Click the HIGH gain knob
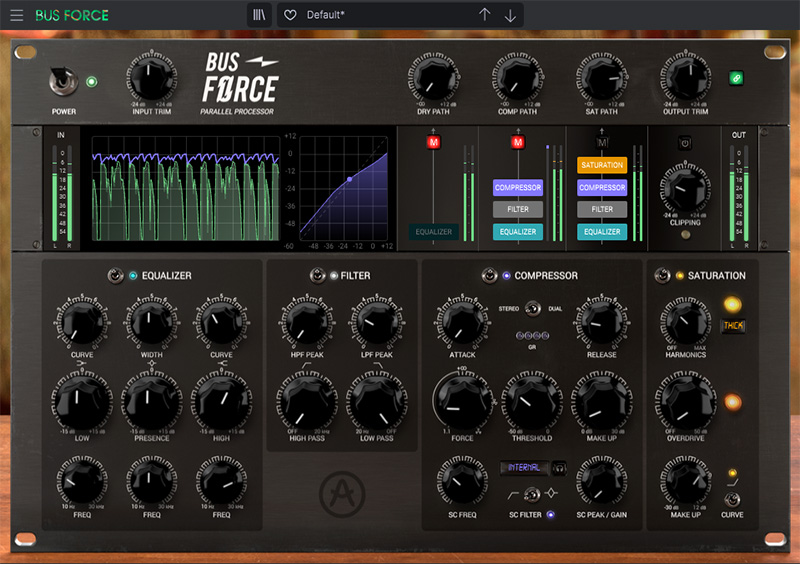Viewport: 800px width, 564px height. click(x=221, y=402)
